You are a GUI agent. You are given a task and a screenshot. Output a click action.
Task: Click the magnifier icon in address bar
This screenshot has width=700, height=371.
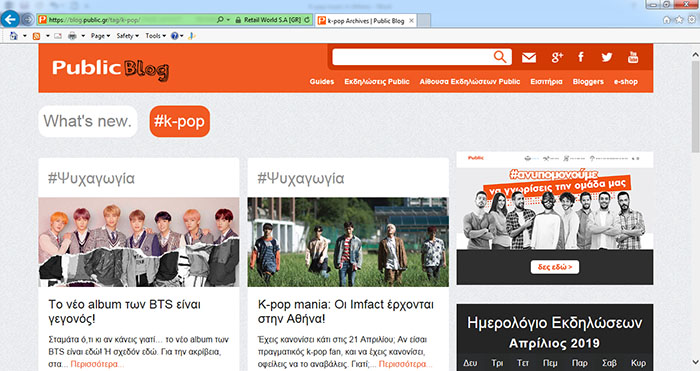click(x=220, y=20)
